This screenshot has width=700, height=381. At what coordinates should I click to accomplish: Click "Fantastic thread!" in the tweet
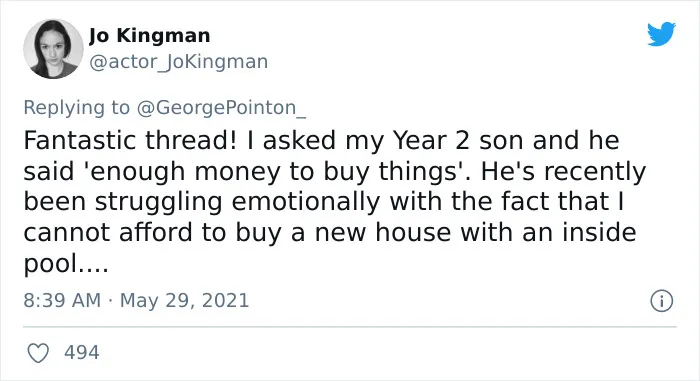(133, 140)
